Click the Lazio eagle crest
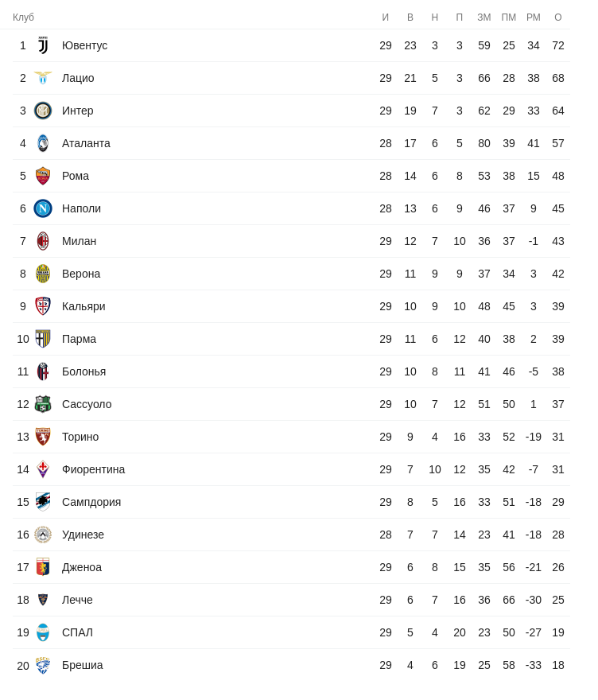The height and width of the screenshot is (700, 598). tap(43, 78)
